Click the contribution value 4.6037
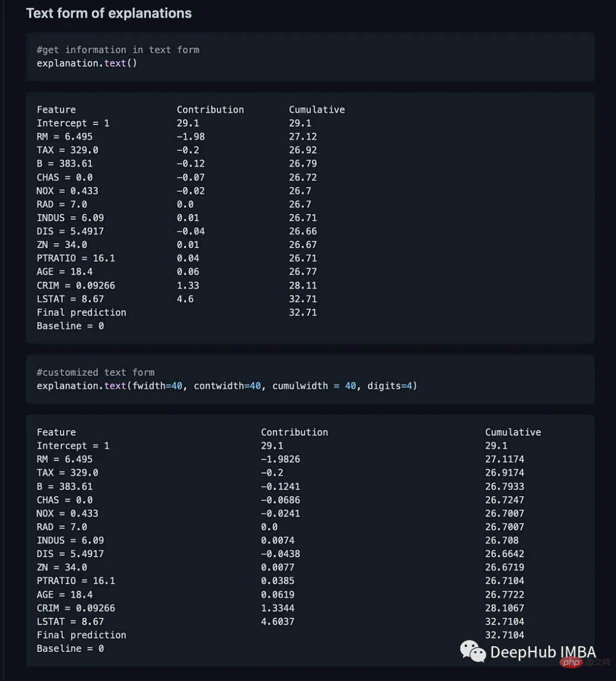Image resolution: width=616 pixels, height=681 pixels. (x=278, y=622)
